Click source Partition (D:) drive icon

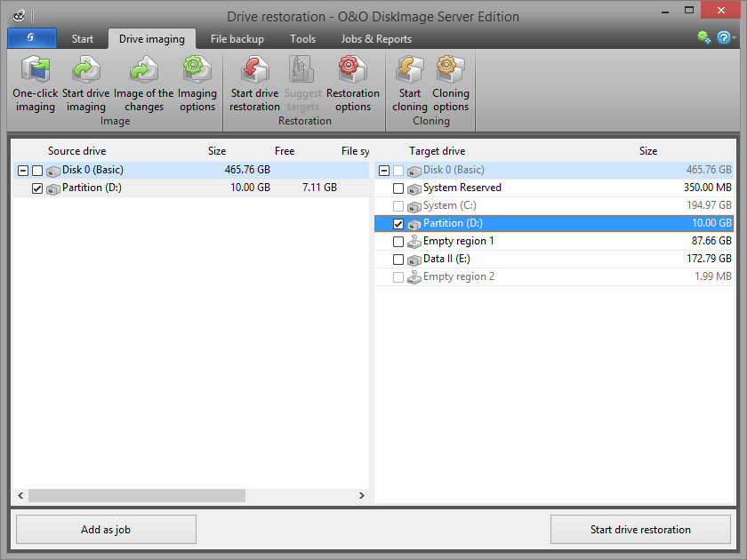(52, 188)
